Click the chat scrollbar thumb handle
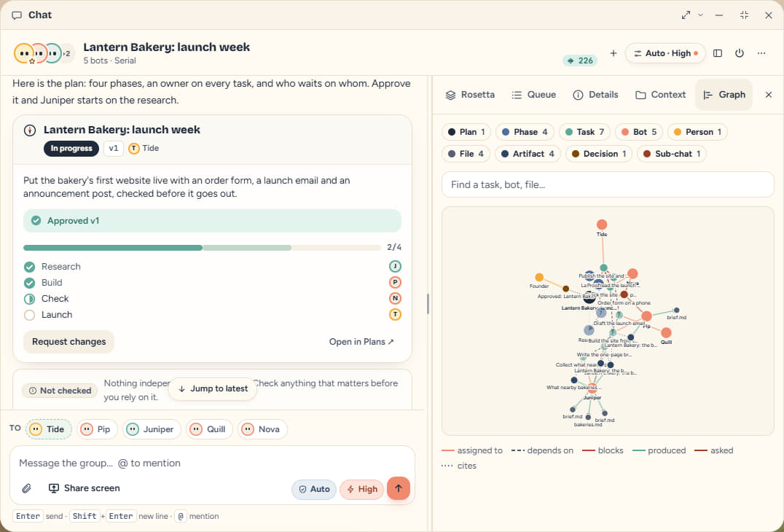This screenshot has height=532, width=784. [428, 303]
